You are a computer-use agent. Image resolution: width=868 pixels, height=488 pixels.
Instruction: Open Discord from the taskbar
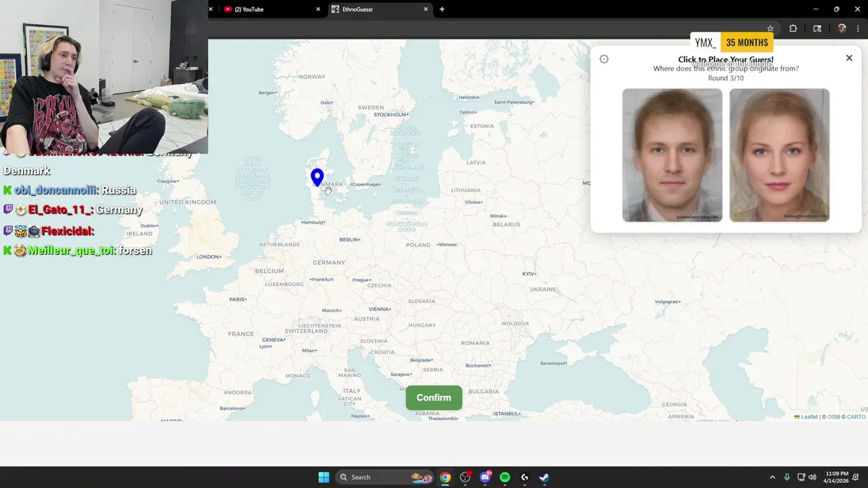[x=485, y=477]
